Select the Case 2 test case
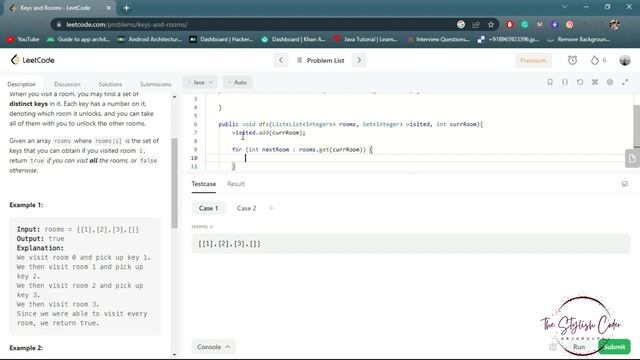Image resolution: width=640 pixels, height=360 pixels. pyautogui.click(x=247, y=208)
